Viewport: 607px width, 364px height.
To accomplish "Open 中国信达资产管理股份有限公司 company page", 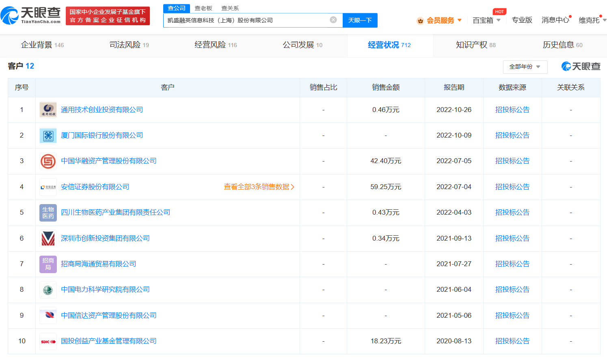I will [x=109, y=315].
